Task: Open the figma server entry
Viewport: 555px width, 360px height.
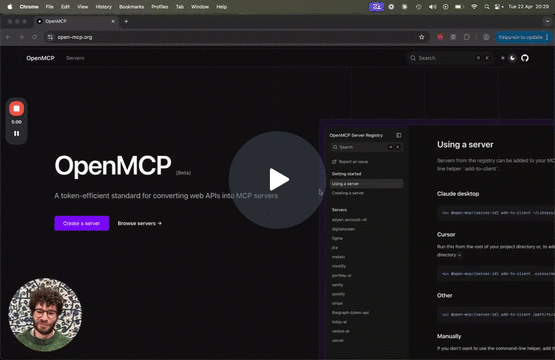Action: pyautogui.click(x=337, y=238)
